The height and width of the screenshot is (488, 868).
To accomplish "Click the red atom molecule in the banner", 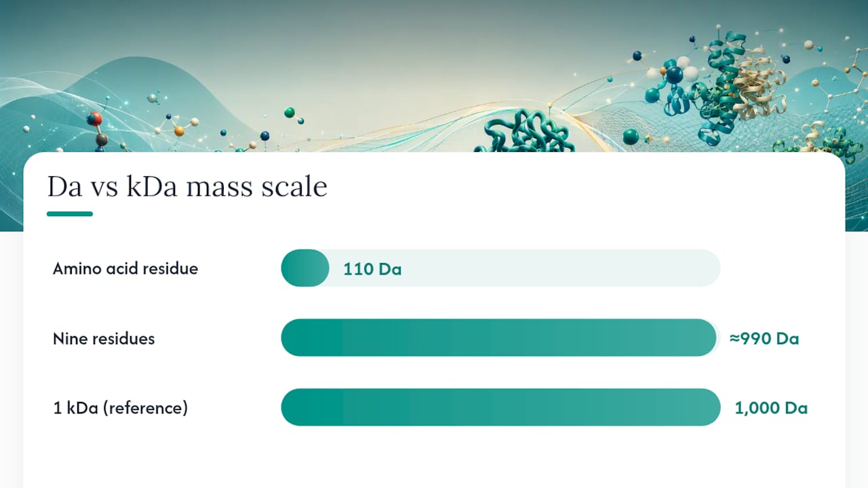I will (x=94, y=119).
